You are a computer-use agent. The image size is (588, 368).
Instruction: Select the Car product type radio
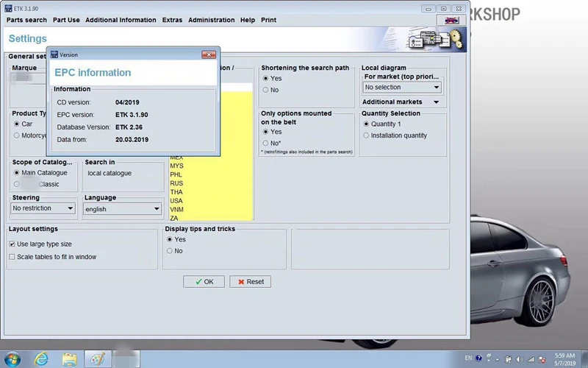click(x=16, y=124)
